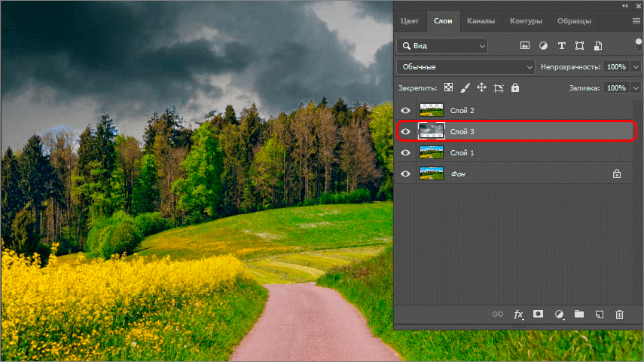Add a layer style via fx icon
Screen dimensions: 644x362
point(518,314)
